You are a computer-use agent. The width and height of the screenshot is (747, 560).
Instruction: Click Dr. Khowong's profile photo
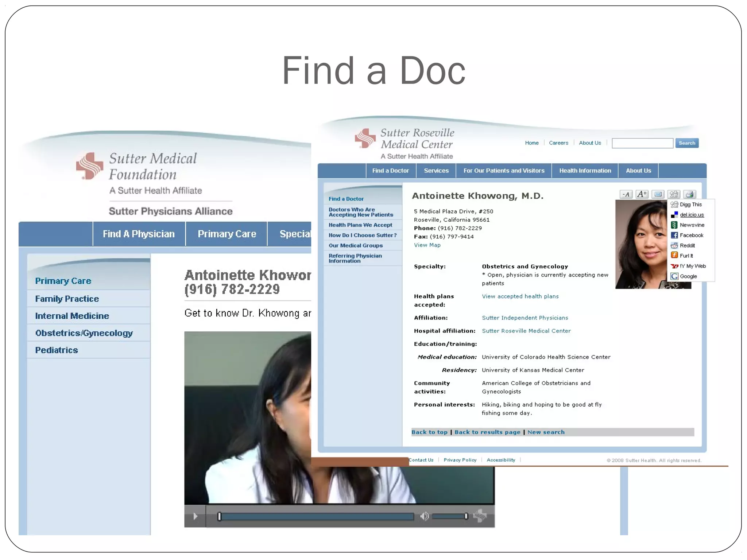(x=642, y=244)
